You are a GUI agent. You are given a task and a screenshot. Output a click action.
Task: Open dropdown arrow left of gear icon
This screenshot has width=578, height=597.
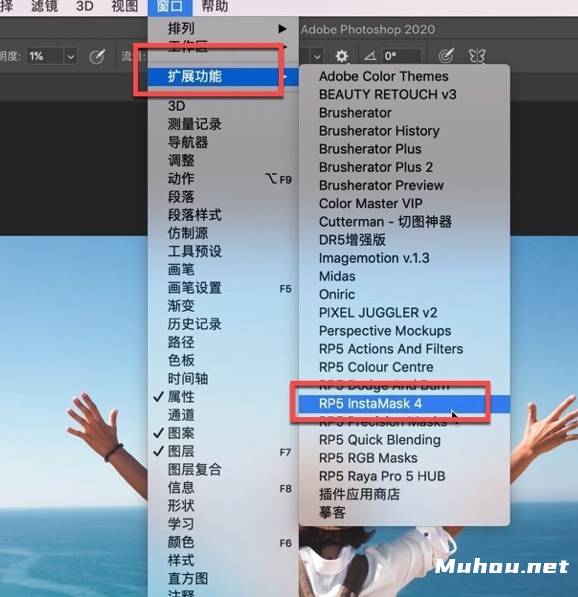tap(317, 57)
